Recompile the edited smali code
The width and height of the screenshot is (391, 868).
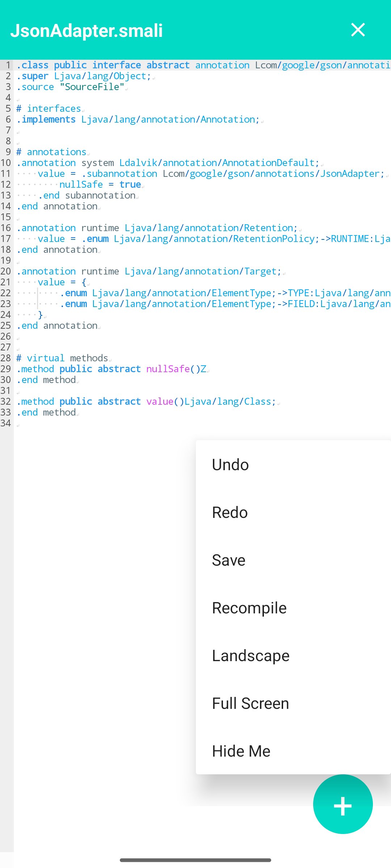click(249, 608)
